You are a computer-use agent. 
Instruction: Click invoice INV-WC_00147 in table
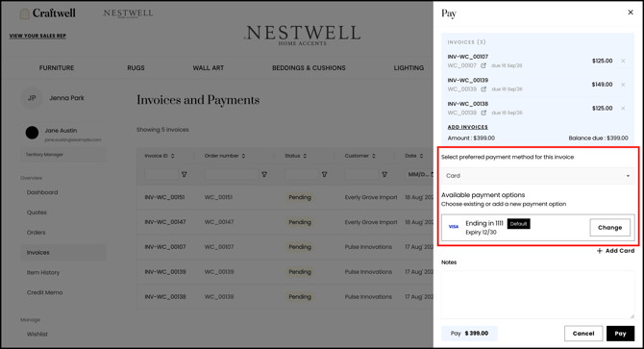pos(165,222)
